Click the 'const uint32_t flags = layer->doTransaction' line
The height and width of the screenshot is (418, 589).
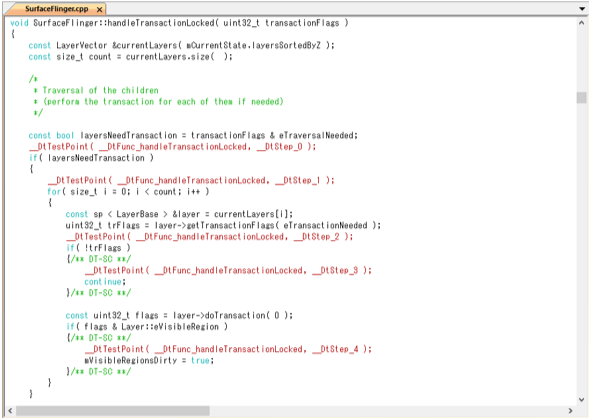point(179,315)
